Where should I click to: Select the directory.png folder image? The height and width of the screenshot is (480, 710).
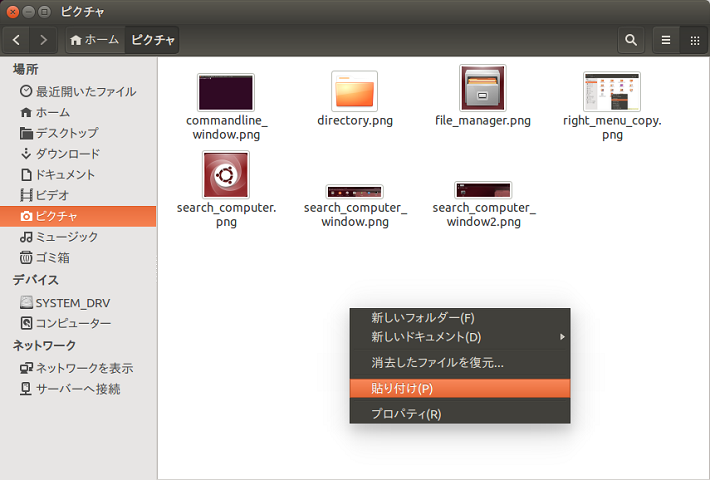(x=355, y=91)
